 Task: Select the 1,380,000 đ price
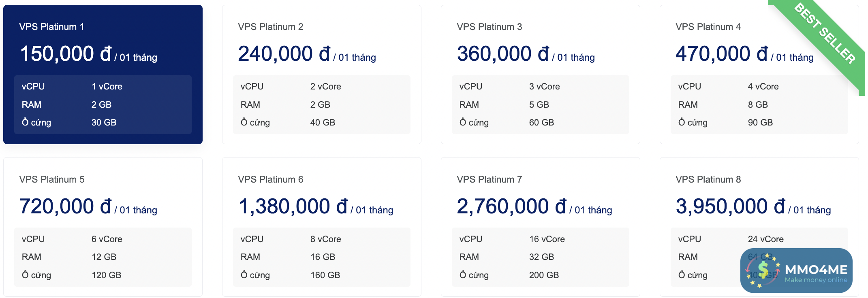pyautogui.click(x=293, y=206)
